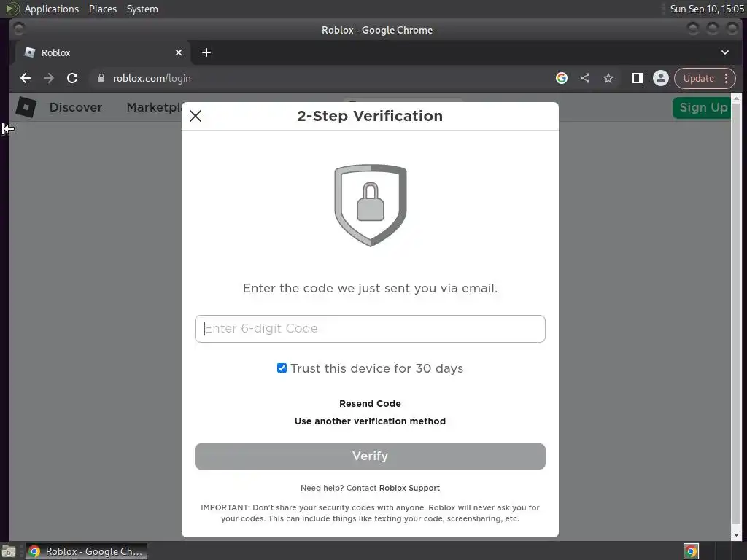Open the System menu

click(x=142, y=9)
